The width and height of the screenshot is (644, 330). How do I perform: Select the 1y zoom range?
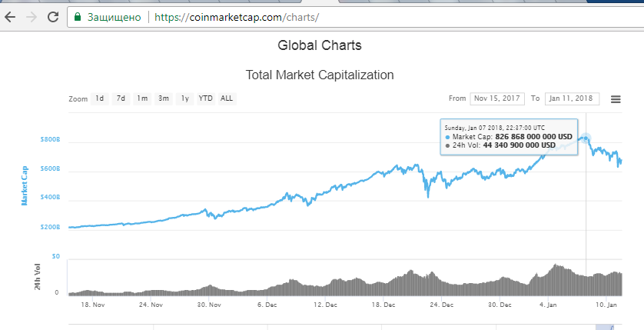tap(185, 98)
